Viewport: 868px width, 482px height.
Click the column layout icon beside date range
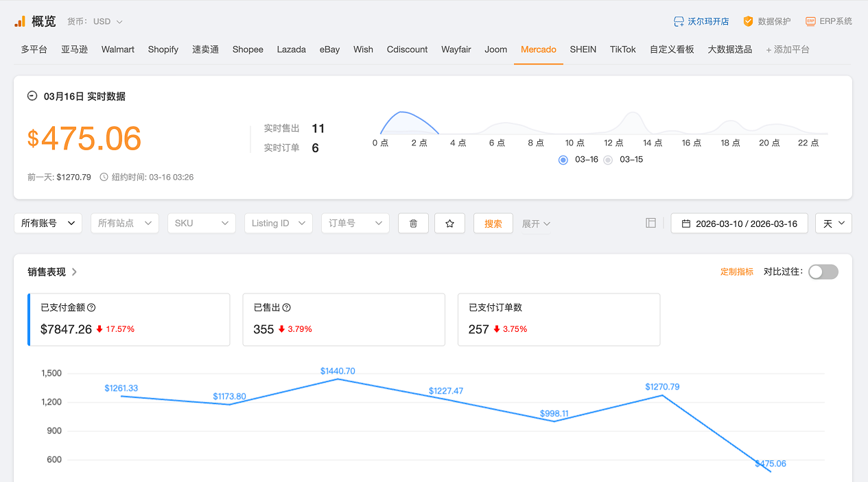(x=650, y=223)
